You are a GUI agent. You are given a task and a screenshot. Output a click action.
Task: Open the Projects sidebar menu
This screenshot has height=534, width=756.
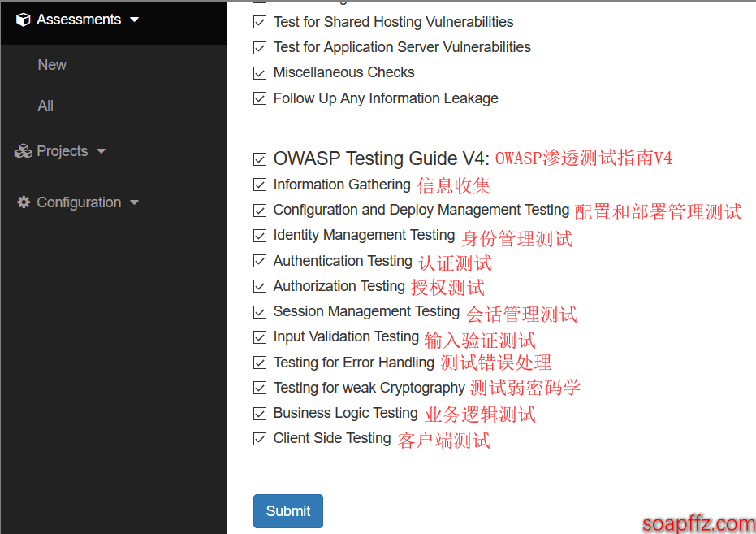[x=60, y=151]
